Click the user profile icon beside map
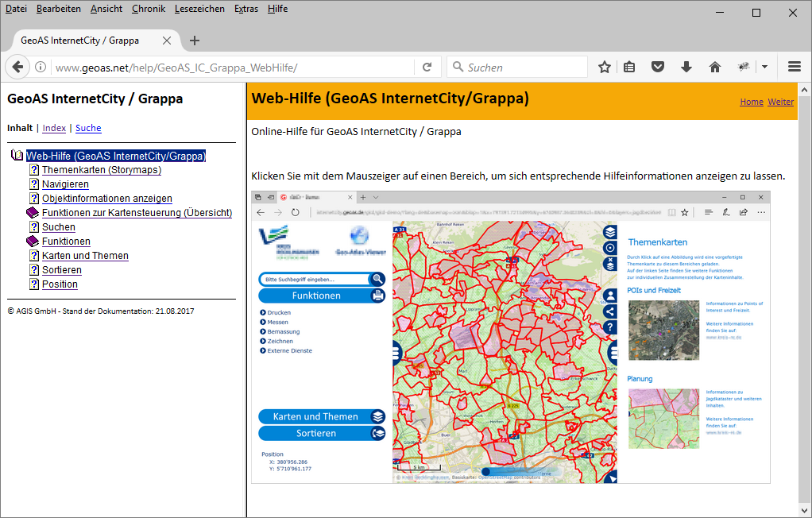Image resolution: width=812 pixels, height=518 pixels. [610, 296]
